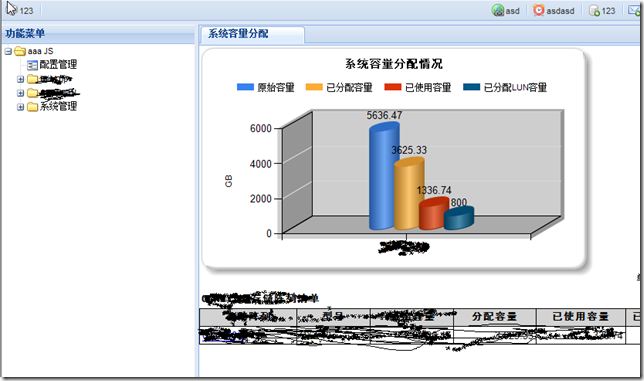The height and width of the screenshot is (381, 644).
Task: Select the aaa JS root node label
Action: click(40, 51)
